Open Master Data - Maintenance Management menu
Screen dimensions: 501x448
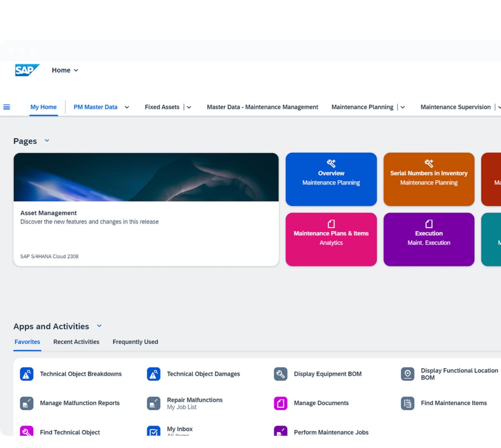262,107
